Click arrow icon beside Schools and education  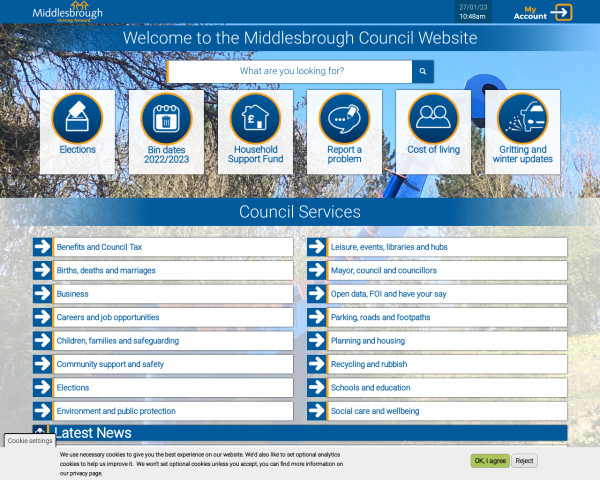coord(317,387)
